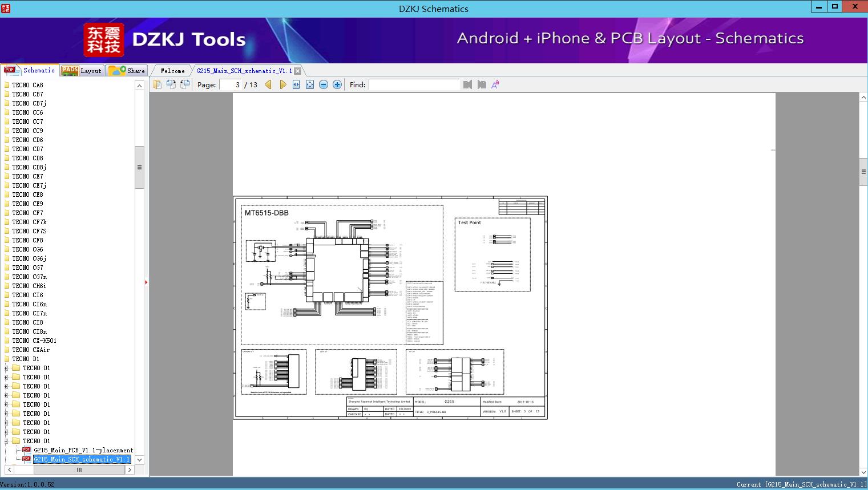
Task: Select the TECNO CC6 folder
Action: pos(27,112)
